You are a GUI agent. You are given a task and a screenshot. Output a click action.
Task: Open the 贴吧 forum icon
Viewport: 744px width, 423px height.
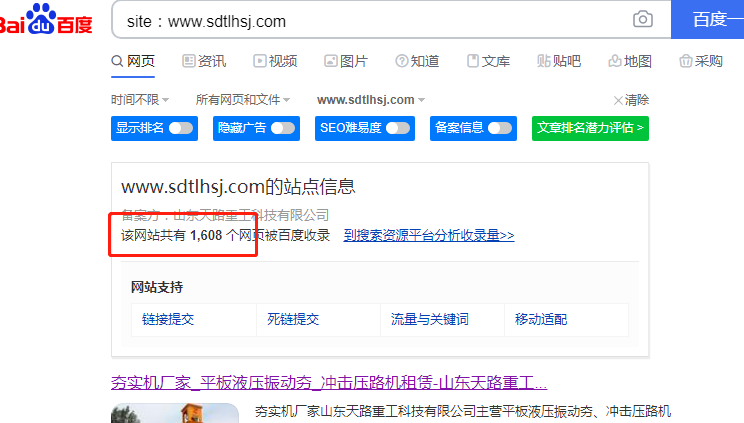[x=544, y=61]
